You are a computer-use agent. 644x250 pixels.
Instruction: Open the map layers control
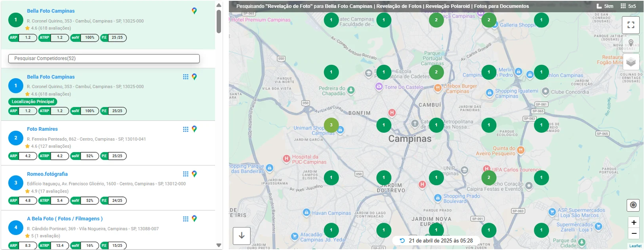pos(631,62)
